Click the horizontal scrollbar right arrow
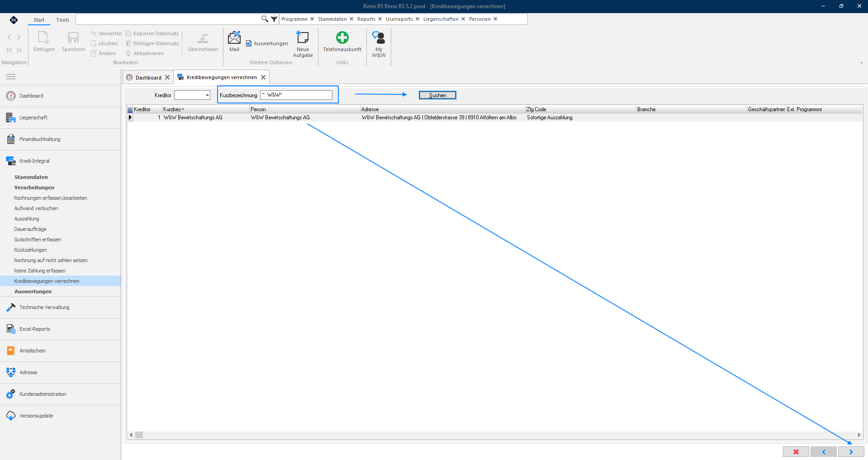Screen dimensions: 868x460 (859, 435)
